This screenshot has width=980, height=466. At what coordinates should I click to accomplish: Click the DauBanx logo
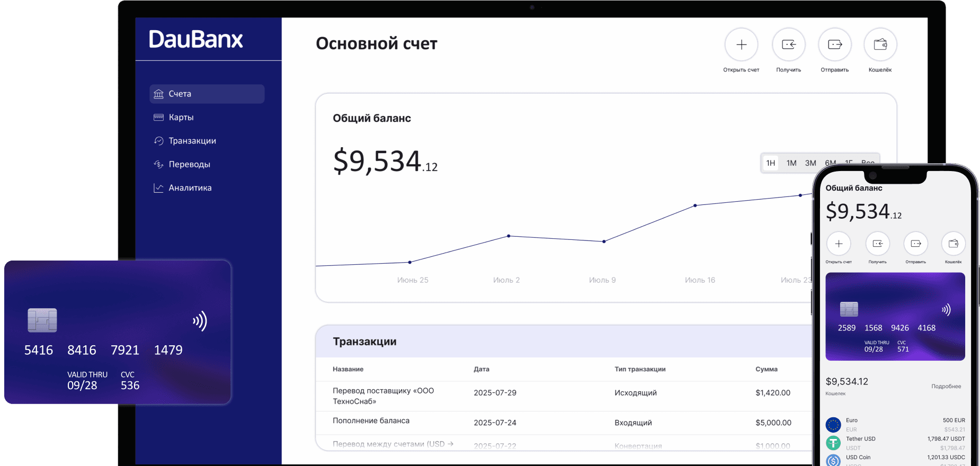coord(196,40)
